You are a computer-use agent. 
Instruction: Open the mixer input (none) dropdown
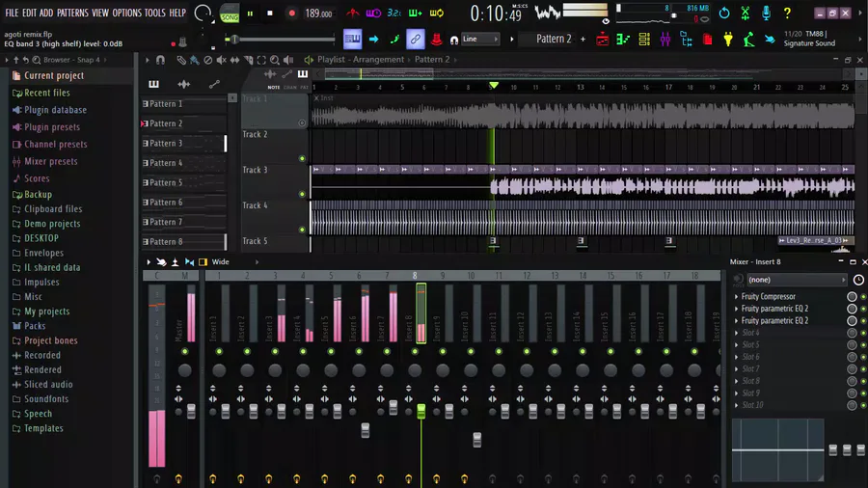797,280
